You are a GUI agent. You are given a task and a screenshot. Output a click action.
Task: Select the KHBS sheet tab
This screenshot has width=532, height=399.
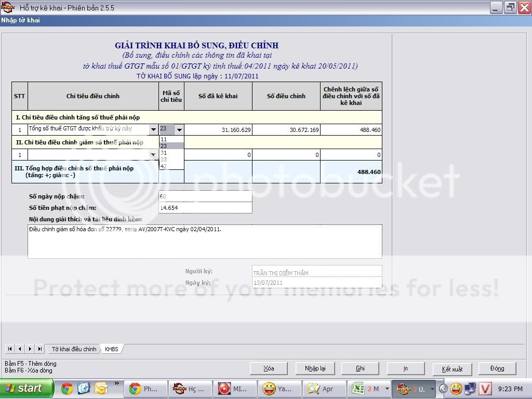(111, 349)
